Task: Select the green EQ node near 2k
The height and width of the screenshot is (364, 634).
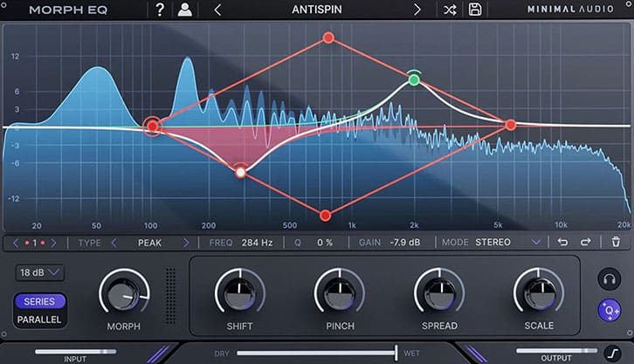Action: click(x=414, y=80)
